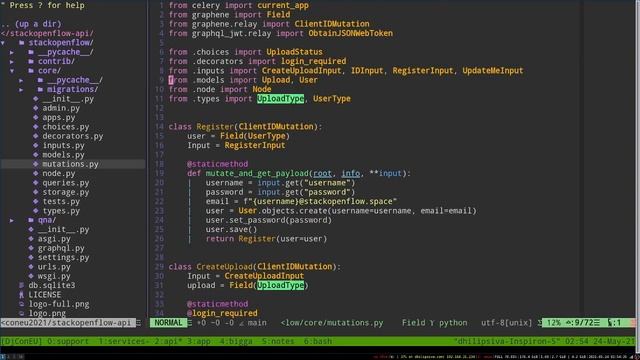The image size is (640, 360).
Task: Click the file icon beside choices.py
Action: coord(36,127)
